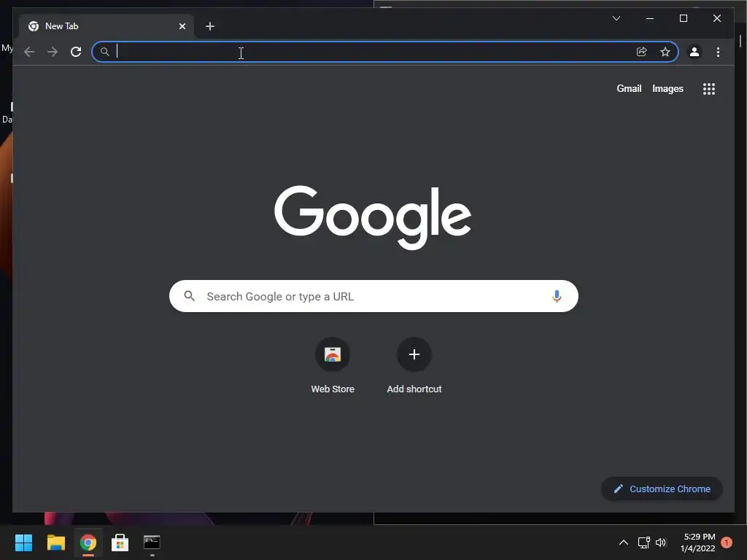Open the Command Prompt taskbar icon
Viewport: 747px width, 560px height.
coord(152,542)
